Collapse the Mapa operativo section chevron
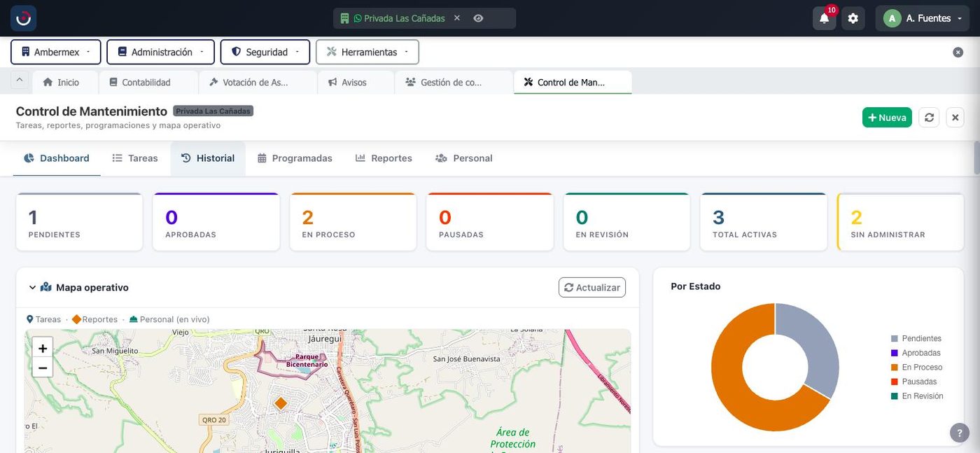 32,288
